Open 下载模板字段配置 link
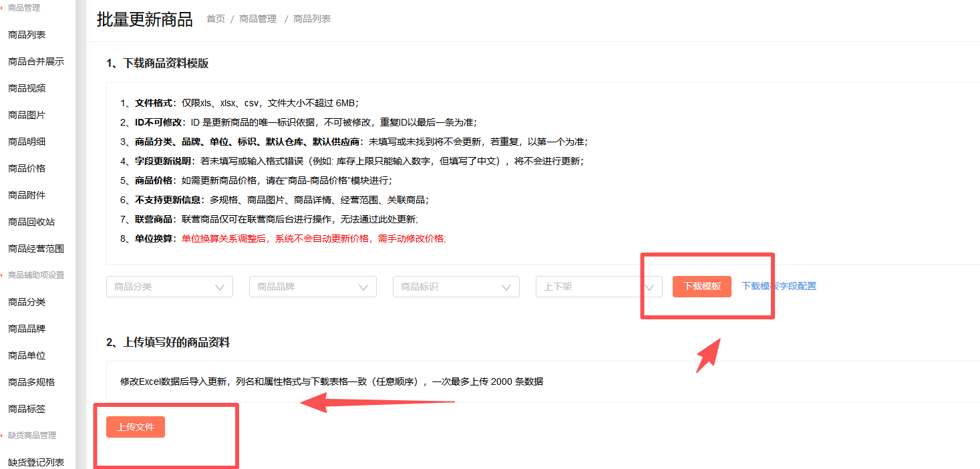Screen dimensions: 980x469 pos(779,286)
